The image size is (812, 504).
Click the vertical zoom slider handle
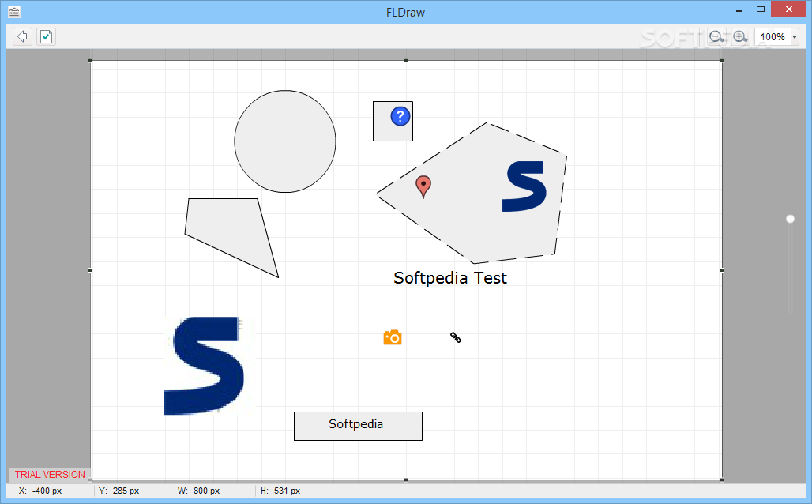tap(790, 219)
